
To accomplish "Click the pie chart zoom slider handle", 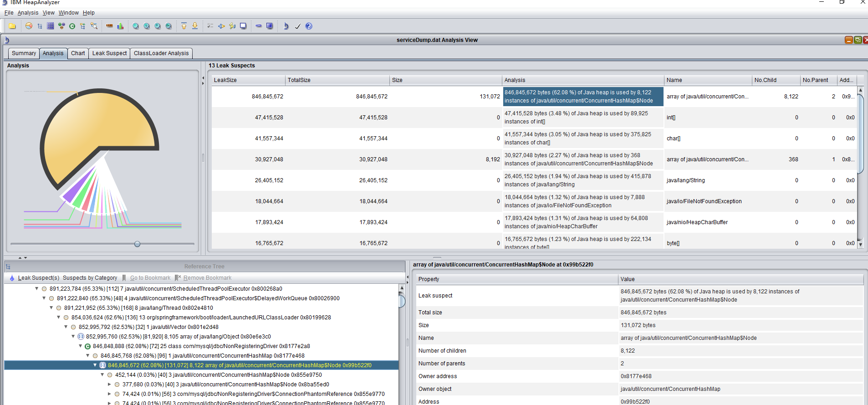I will point(137,244).
